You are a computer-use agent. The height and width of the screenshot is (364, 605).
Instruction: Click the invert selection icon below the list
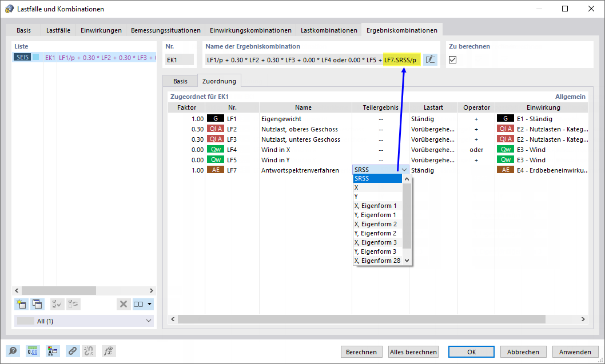pyautogui.click(x=73, y=304)
